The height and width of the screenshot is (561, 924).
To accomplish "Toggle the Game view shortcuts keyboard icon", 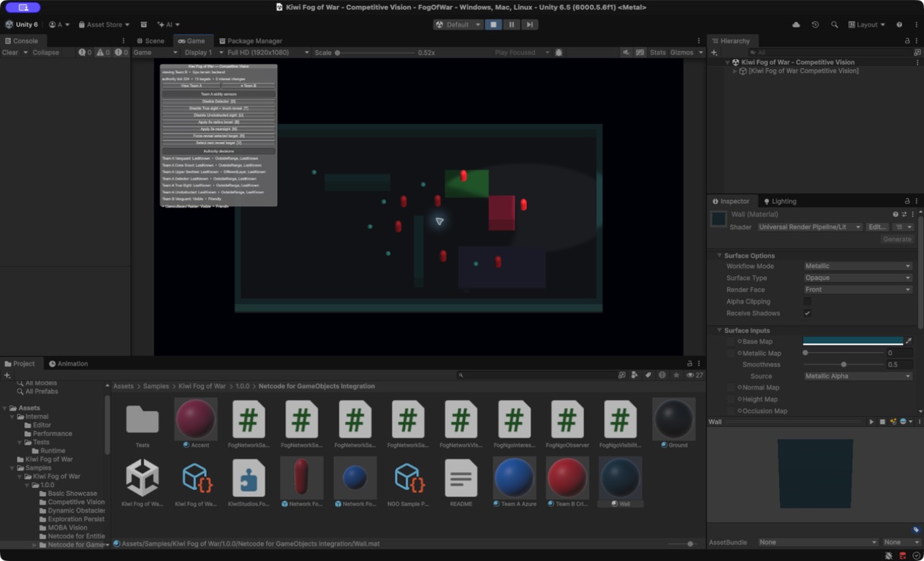I will [640, 53].
